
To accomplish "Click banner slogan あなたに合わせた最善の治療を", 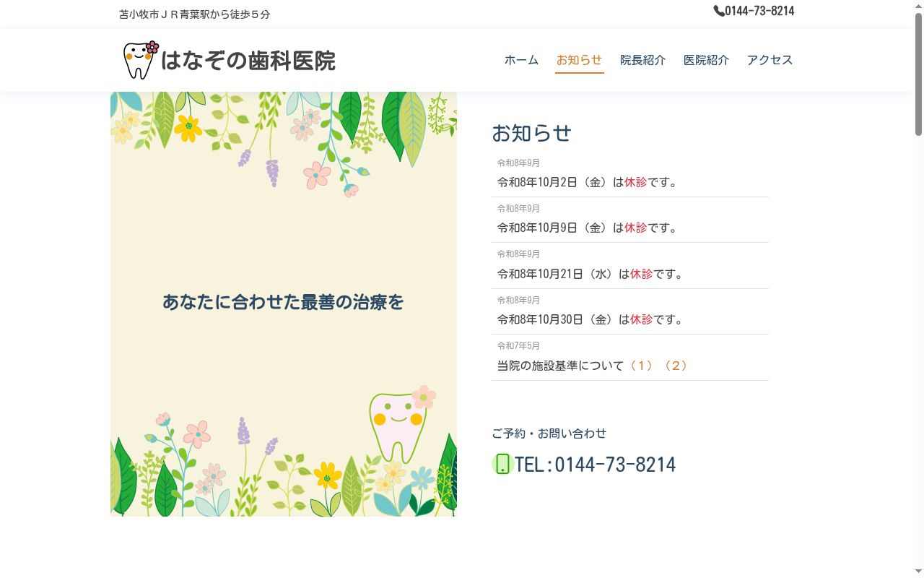I will (x=283, y=302).
